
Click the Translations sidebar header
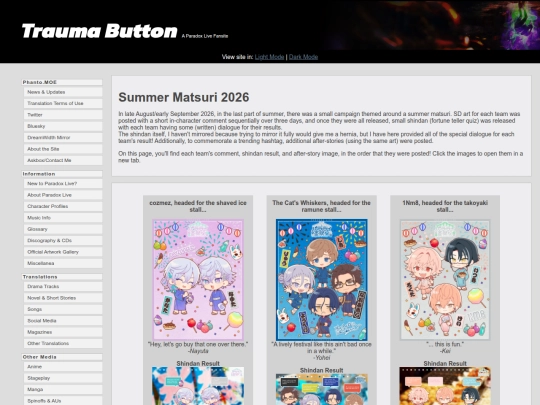[62, 277]
